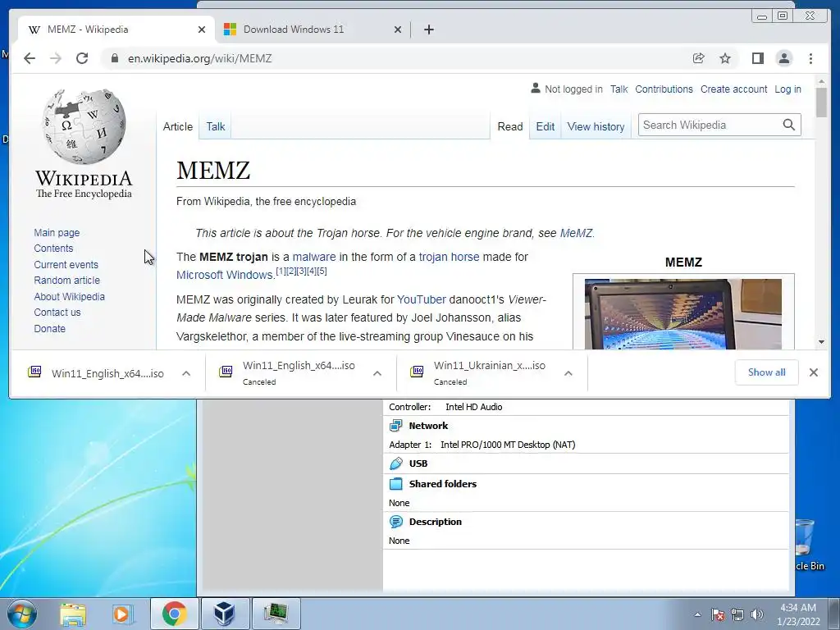This screenshot has width=840, height=630.
Task: Click Shared folders icon in VirtualBox
Action: click(x=396, y=484)
